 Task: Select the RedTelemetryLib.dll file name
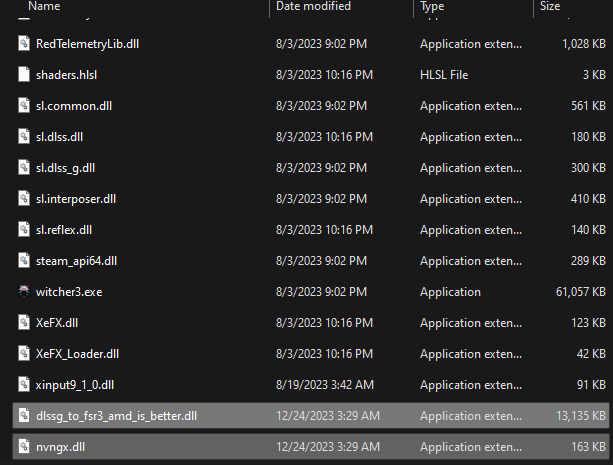pyautogui.click(x=87, y=44)
